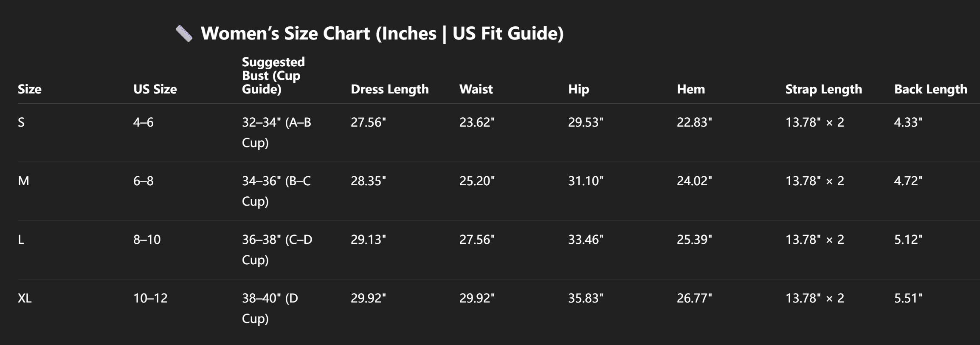Click the S size row label
Screen dimensions: 980x345
click(x=21, y=122)
